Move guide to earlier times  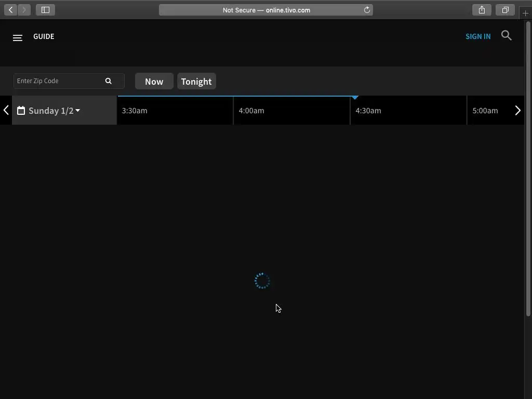[6, 110]
